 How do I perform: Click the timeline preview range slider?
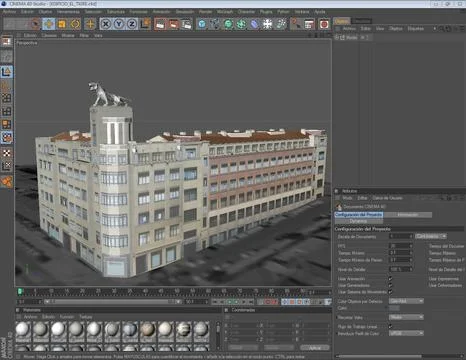(113, 302)
